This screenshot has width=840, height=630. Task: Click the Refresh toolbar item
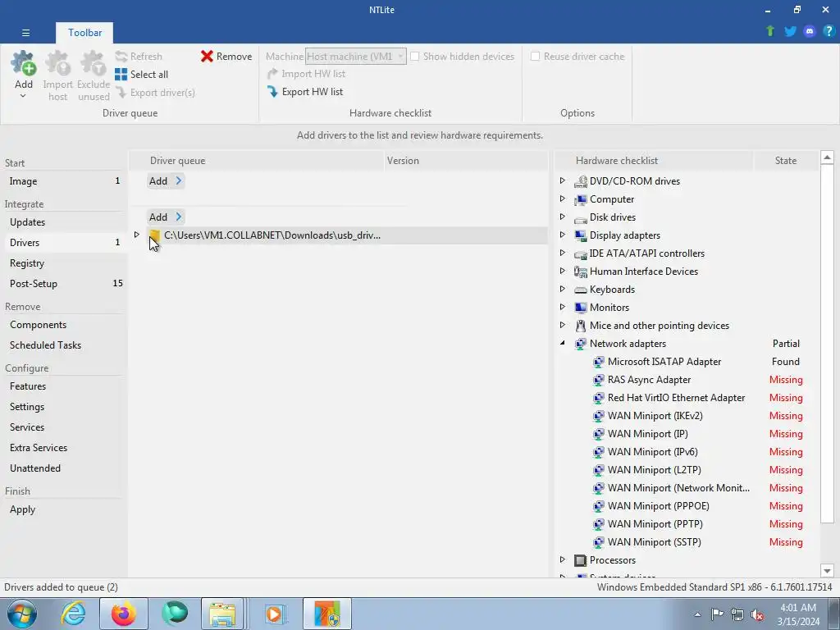(x=139, y=57)
